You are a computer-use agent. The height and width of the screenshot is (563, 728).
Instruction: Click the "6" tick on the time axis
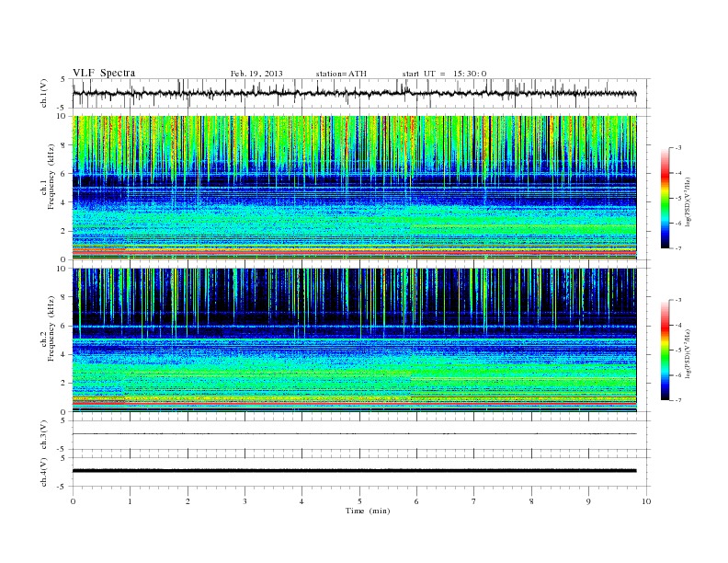[416, 501]
